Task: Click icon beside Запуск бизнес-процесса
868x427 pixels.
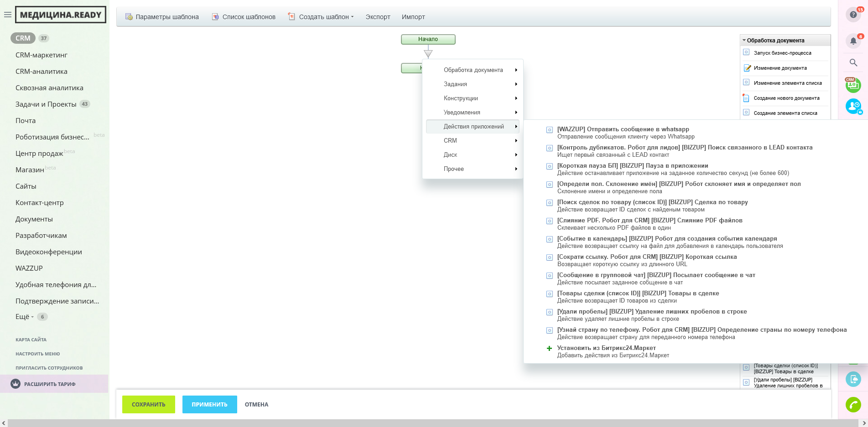Action: [746, 52]
